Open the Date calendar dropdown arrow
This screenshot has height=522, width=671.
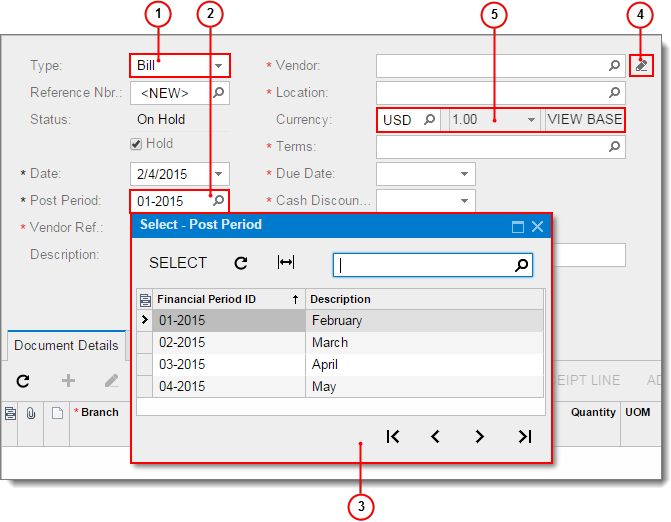point(219,174)
